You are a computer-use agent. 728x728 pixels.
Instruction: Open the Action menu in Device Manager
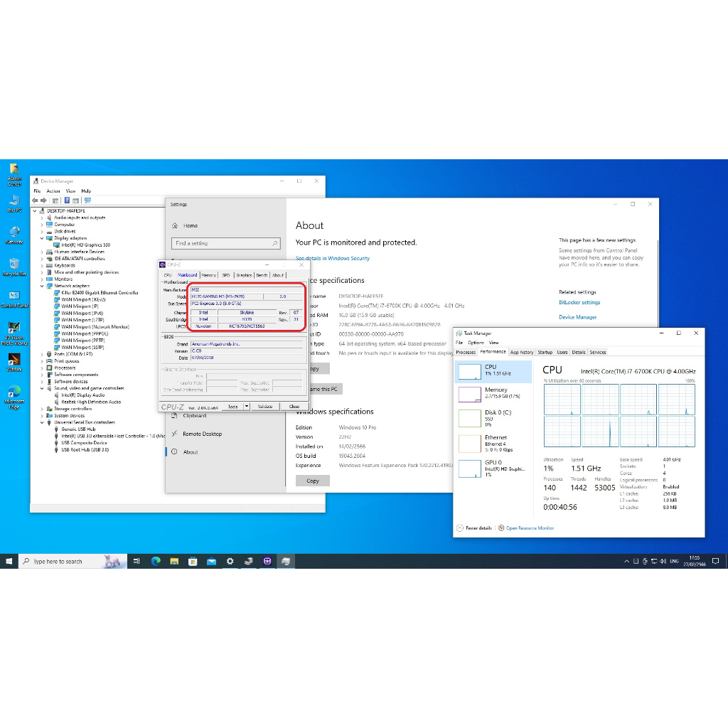[x=53, y=191]
